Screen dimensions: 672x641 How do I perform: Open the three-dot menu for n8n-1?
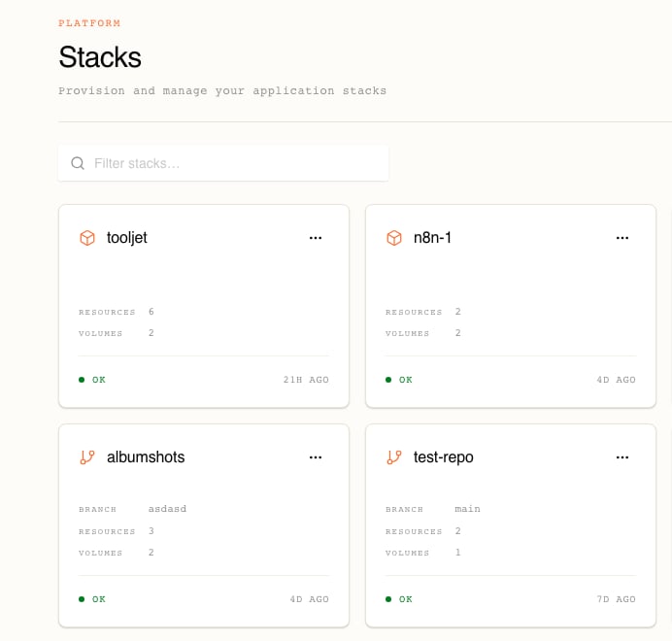coord(622,238)
